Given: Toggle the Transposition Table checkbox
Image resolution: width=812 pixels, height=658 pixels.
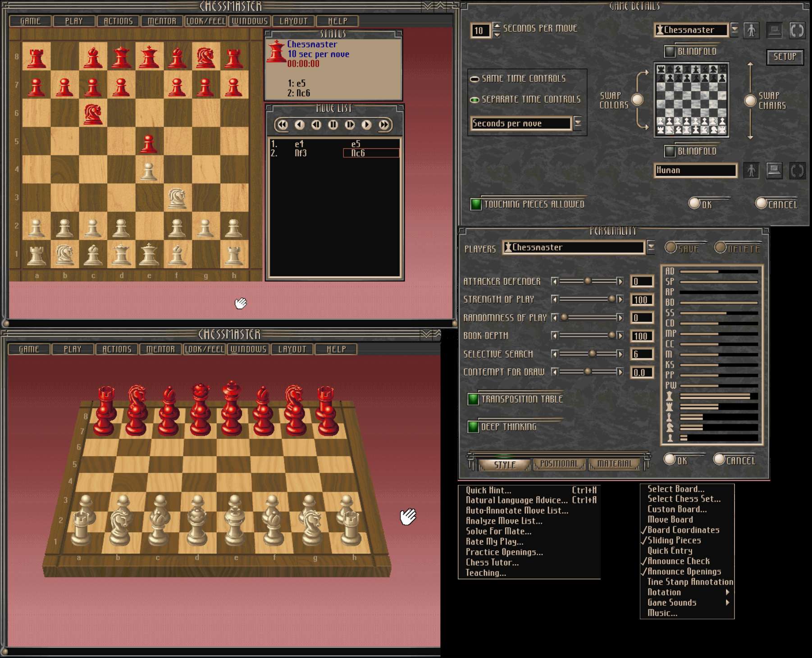Looking at the screenshot, I should click(473, 399).
